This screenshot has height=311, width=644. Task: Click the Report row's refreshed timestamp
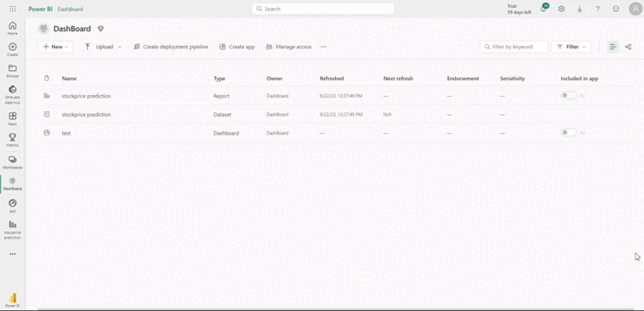pos(341,96)
